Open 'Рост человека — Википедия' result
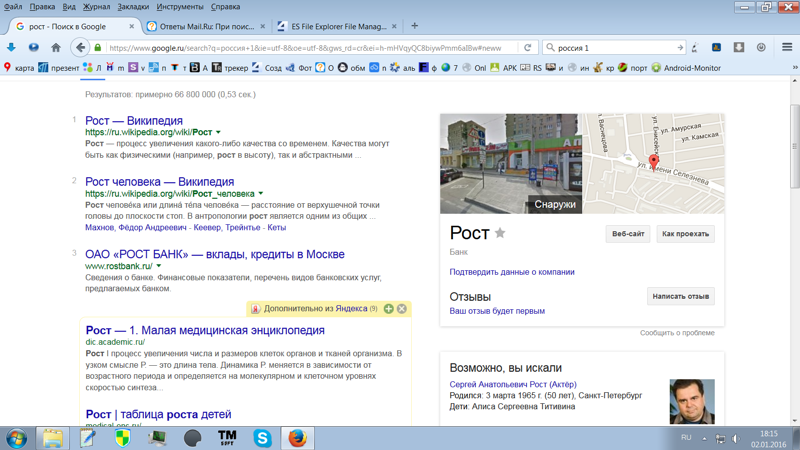 [160, 182]
